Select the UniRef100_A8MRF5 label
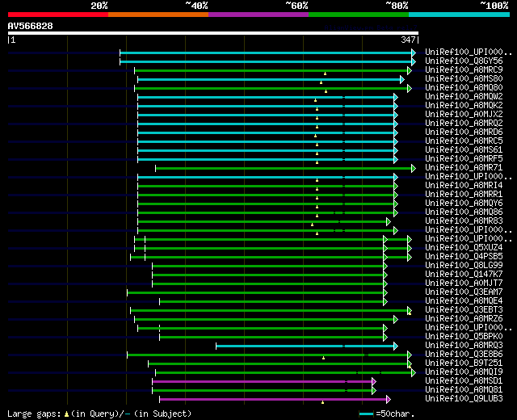Viewport: 517px width, 420px height. 464,159
